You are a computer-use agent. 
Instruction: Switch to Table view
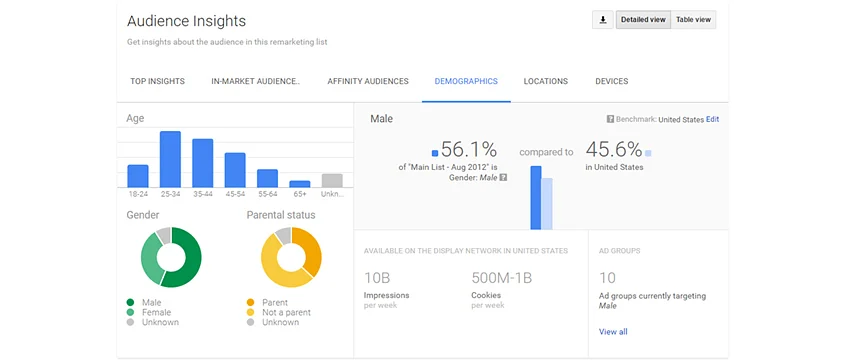(x=693, y=20)
